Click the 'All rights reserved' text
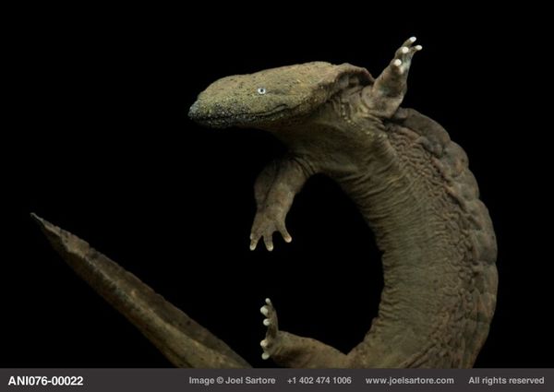The height and width of the screenshot is (392, 554). 506,380
